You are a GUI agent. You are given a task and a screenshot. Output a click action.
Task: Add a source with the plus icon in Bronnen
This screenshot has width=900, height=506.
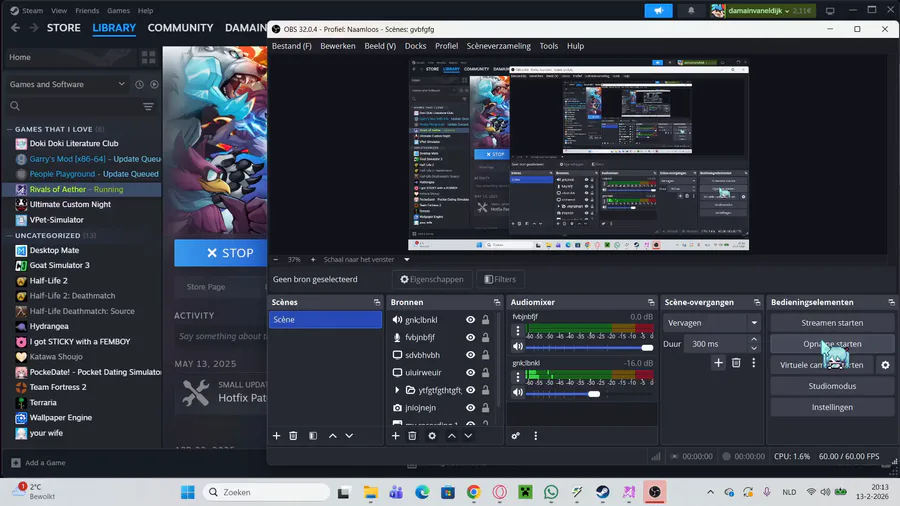[x=395, y=436]
